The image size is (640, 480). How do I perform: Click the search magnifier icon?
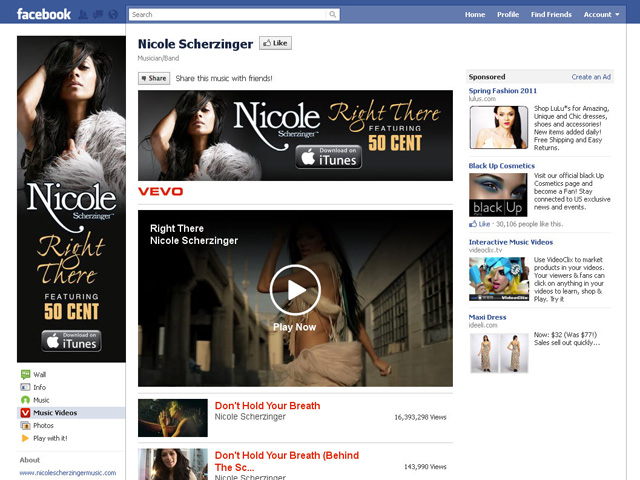[333, 15]
